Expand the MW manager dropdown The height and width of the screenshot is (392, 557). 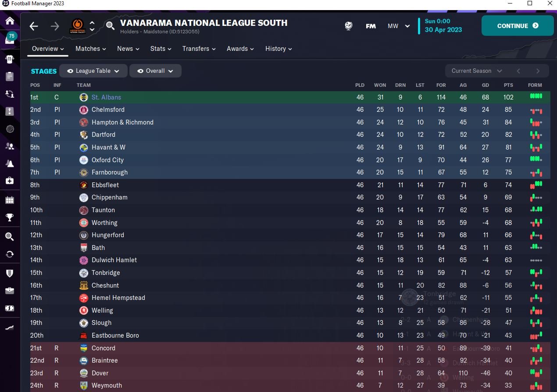pos(398,26)
